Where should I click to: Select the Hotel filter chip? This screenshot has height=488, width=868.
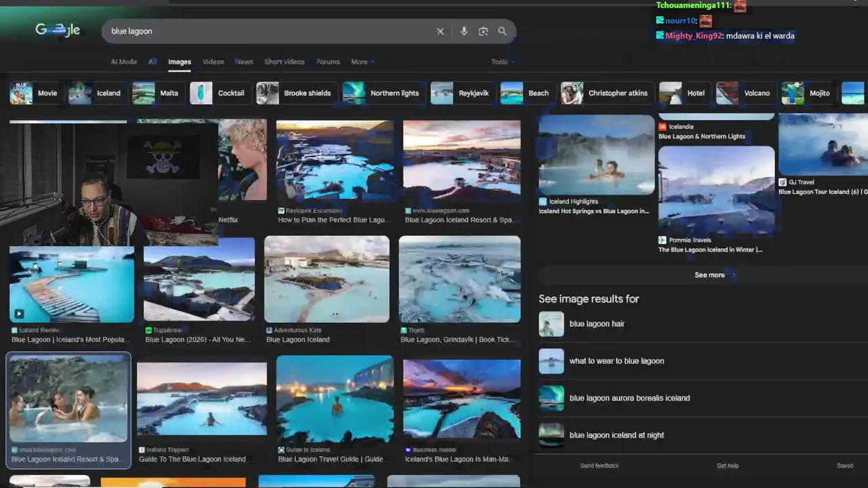(x=684, y=93)
